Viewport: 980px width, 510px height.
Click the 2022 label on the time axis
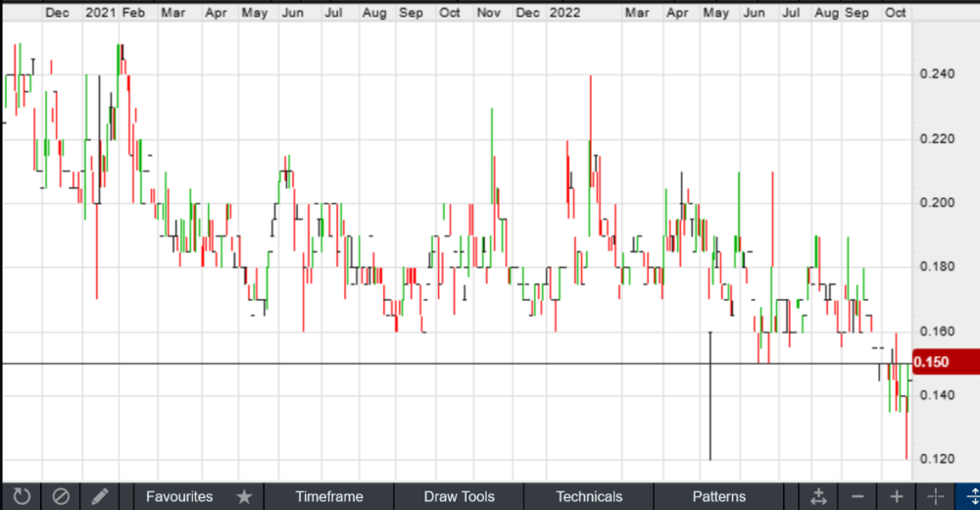click(564, 13)
